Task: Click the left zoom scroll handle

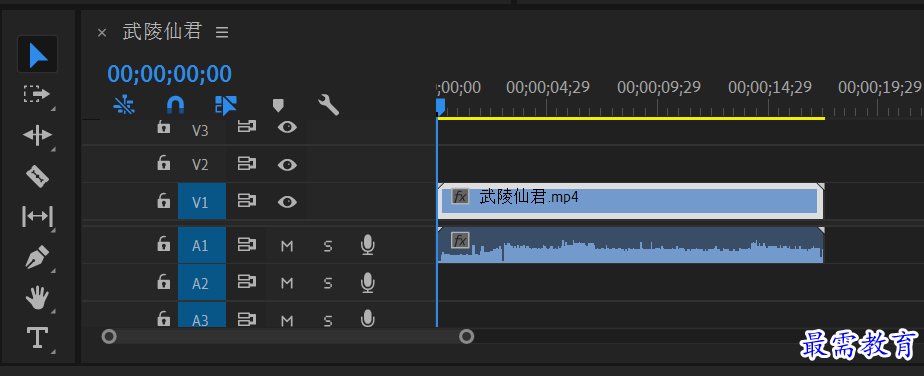Action: coord(109,337)
